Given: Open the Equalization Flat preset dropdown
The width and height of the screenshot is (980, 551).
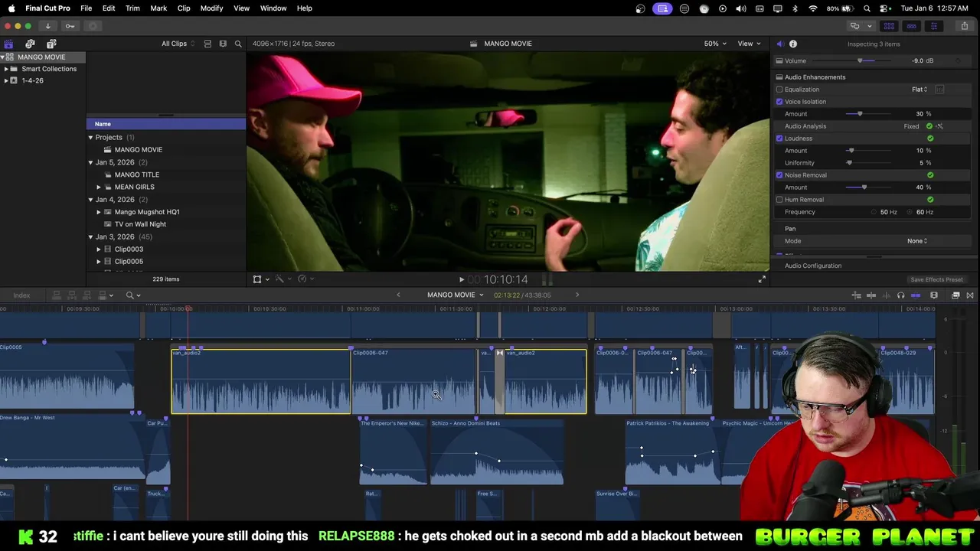Looking at the screenshot, I should (920, 90).
